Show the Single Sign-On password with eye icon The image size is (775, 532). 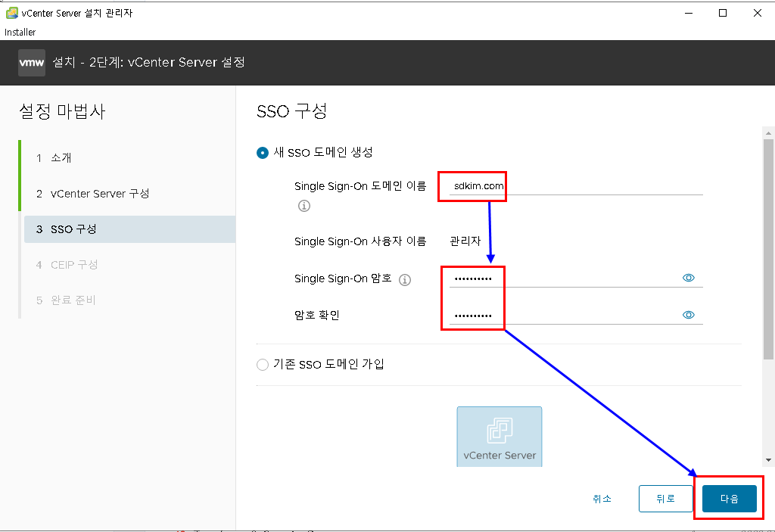688,278
